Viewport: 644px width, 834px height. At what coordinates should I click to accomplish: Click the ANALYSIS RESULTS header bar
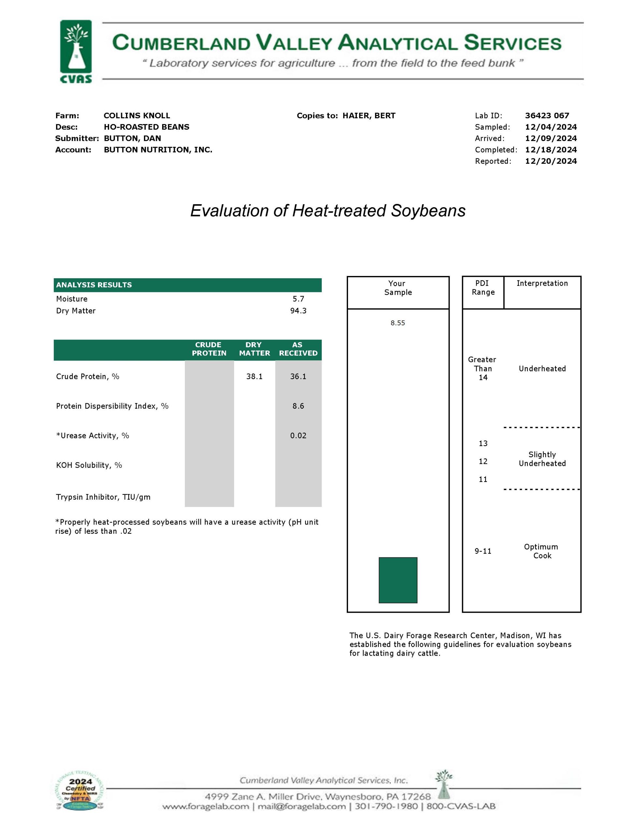point(188,285)
